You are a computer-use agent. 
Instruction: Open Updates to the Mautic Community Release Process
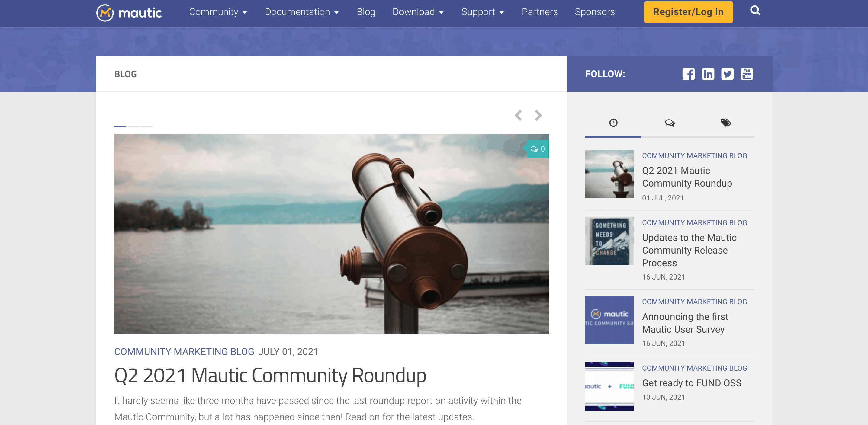pos(689,250)
